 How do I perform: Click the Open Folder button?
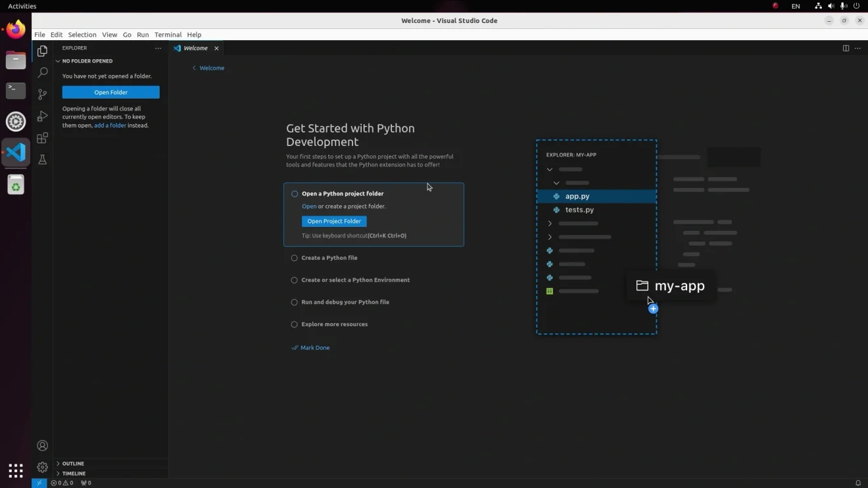pos(110,92)
